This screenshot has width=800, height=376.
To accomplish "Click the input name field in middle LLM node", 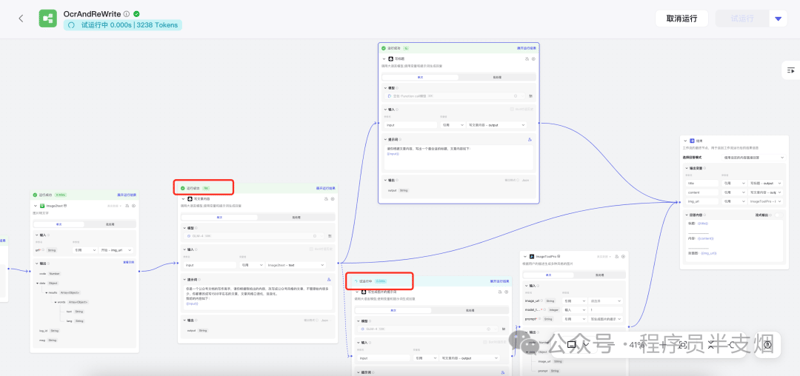I will 209,265.
